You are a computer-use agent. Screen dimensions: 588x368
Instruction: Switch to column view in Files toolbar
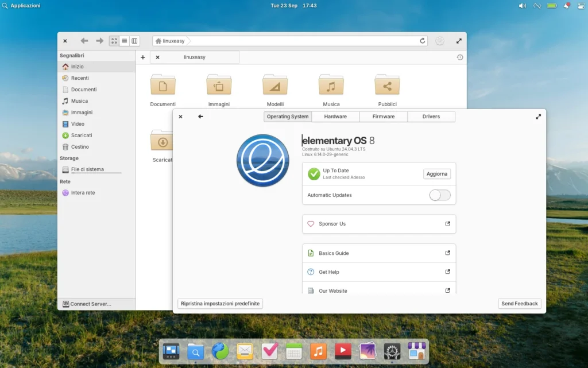pyautogui.click(x=134, y=41)
